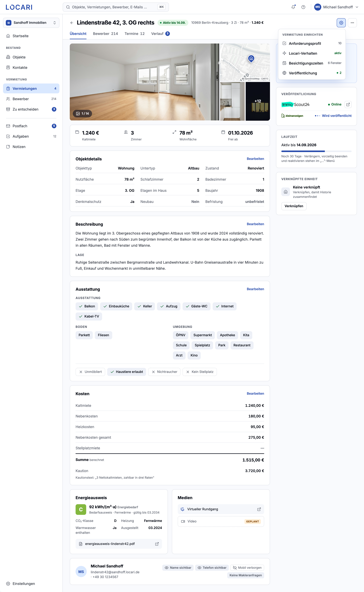Open the +12 photos thumbnail
Viewport: 364px width, 592px height.
click(258, 101)
